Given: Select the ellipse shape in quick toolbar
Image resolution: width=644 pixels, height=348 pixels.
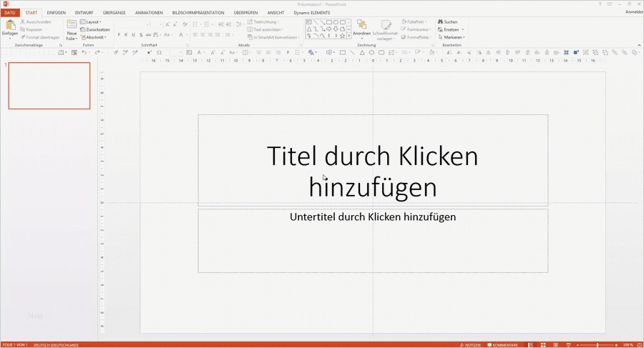Looking at the screenshot, I should tap(371, 53).
